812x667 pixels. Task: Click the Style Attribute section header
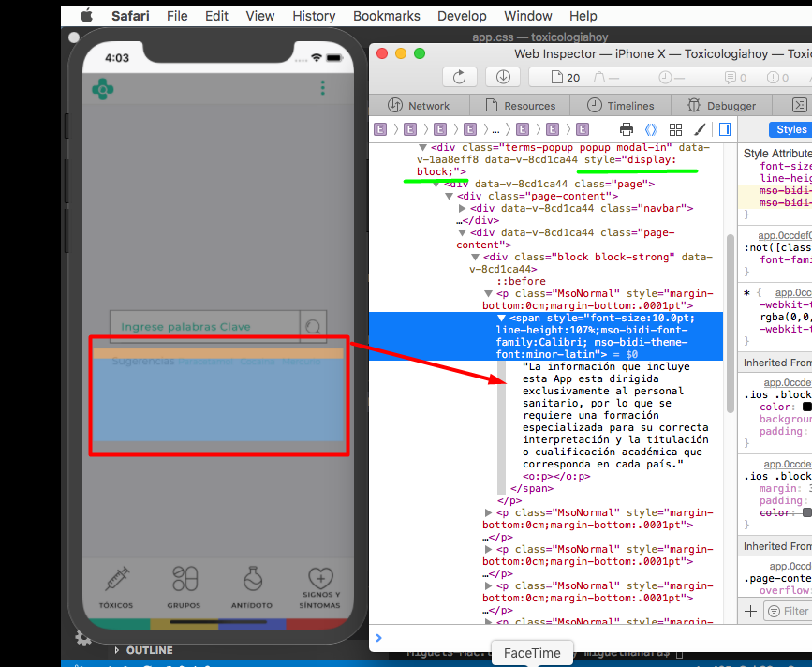[x=777, y=154]
